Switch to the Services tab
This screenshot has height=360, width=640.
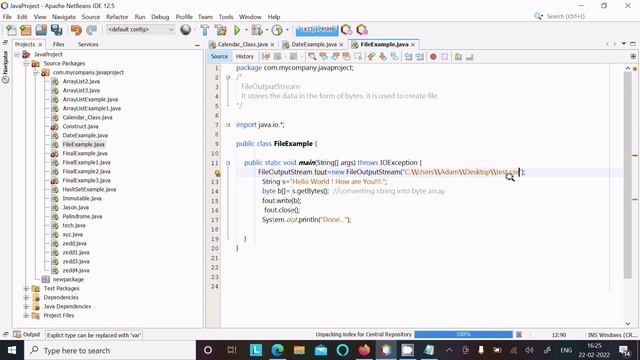(x=88, y=44)
